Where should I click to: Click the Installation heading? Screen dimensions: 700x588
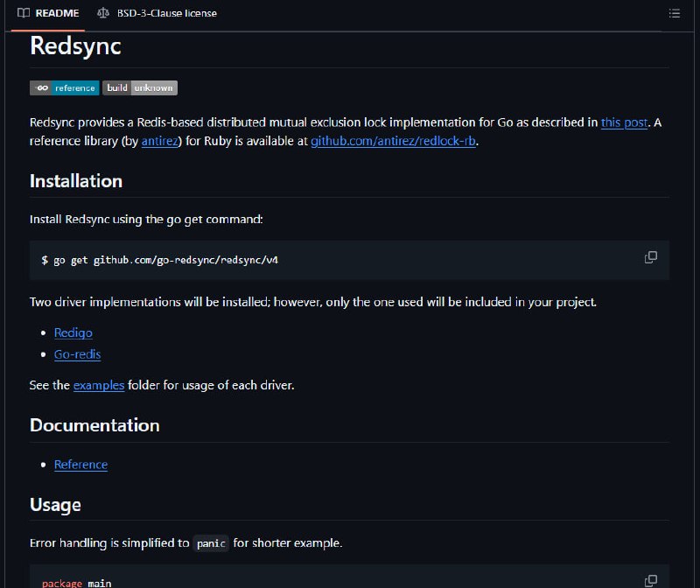coord(76,181)
